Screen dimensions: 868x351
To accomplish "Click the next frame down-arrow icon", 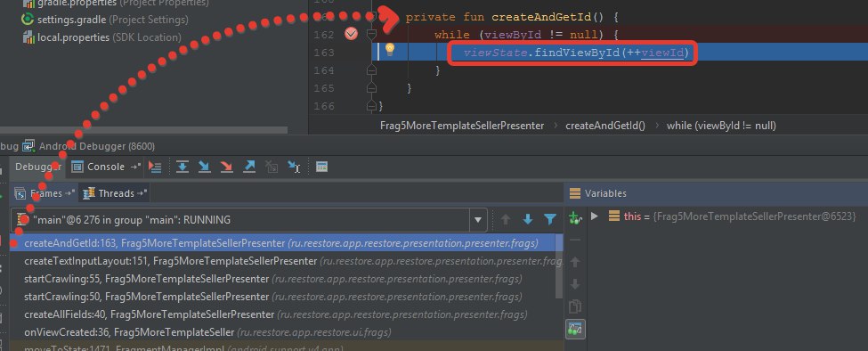I will (x=528, y=220).
